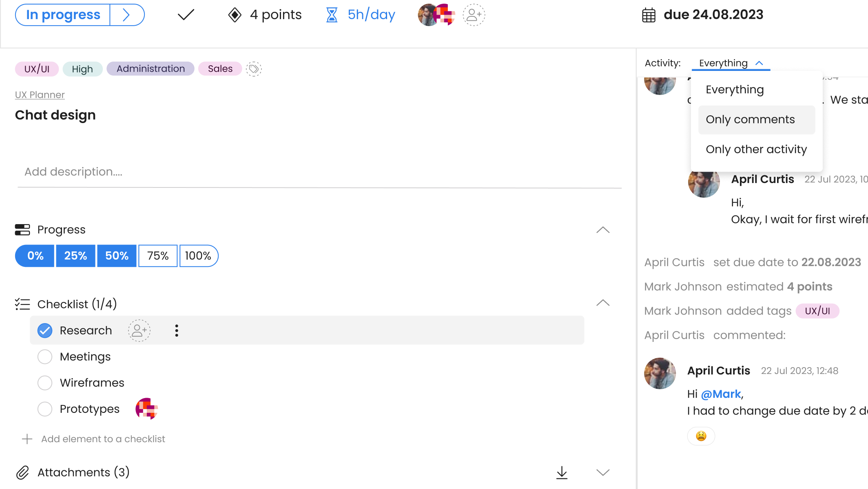Download all attachments with the arrow icon

pos(562,472)
